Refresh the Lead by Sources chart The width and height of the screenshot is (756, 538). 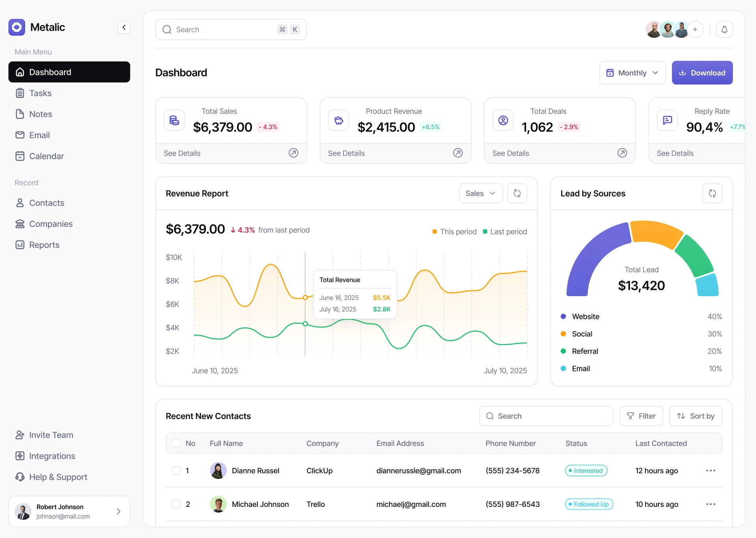point(712,193)
